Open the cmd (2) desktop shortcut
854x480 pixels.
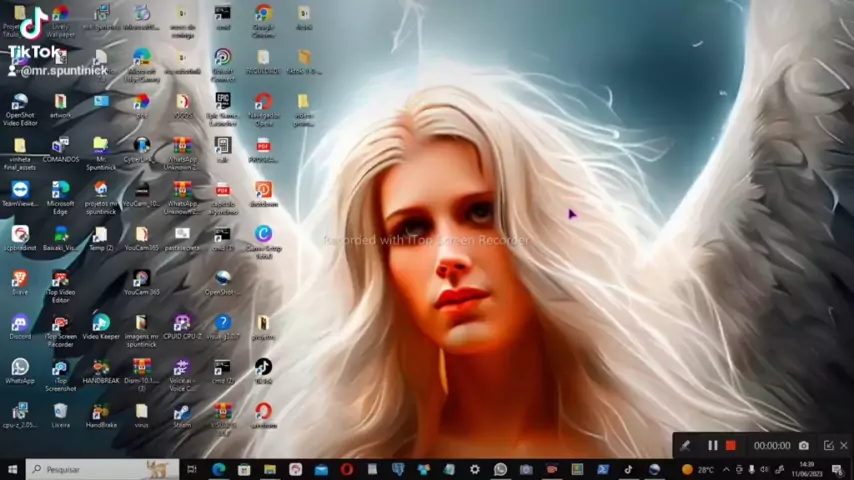click(x=223, y=371)
